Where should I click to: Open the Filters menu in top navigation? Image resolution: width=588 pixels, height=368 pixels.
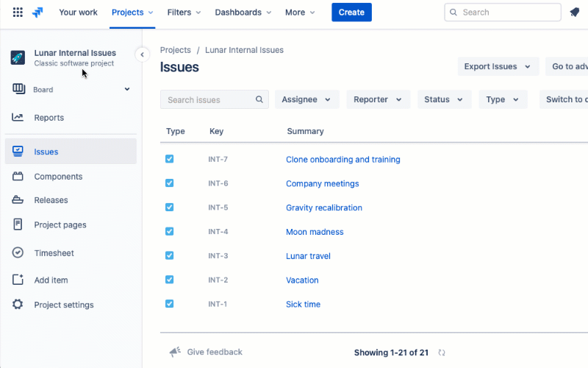click(184, 13)
